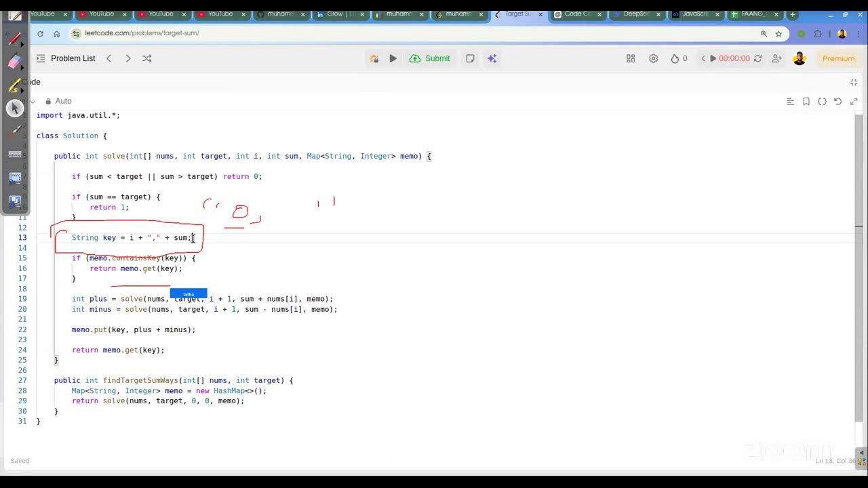Open the on-screen keyboard tool
Screen dimensions: 868x488
point(14,155)
